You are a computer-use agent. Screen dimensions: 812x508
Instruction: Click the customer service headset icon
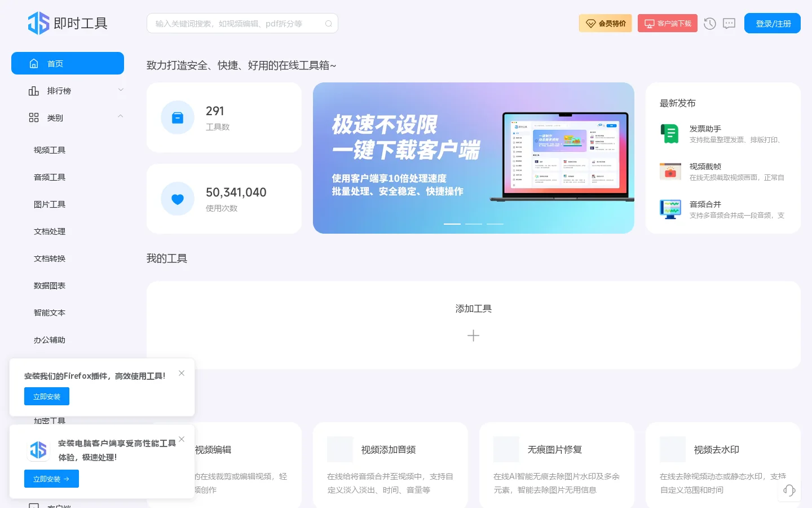pyautogui.click(x=789, y=491)
